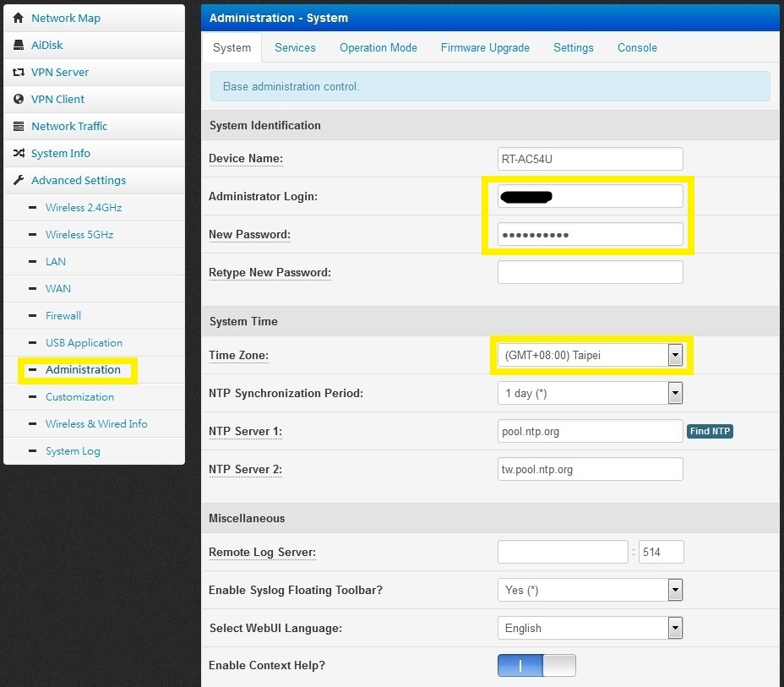
Task: Click the VPN Client globe icon
Action: (x=19, y=99)
